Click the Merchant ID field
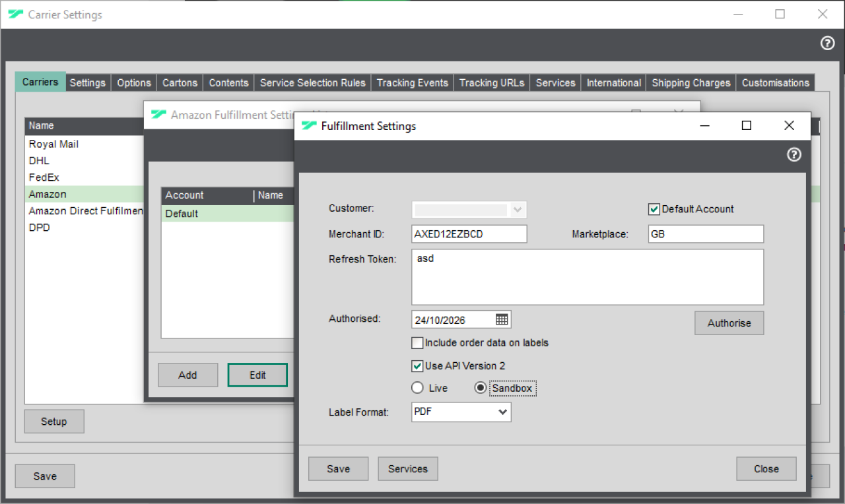Image resolution: width=845 pixels, height=504 pixels. pyautogui.click(x=469, y=234)
